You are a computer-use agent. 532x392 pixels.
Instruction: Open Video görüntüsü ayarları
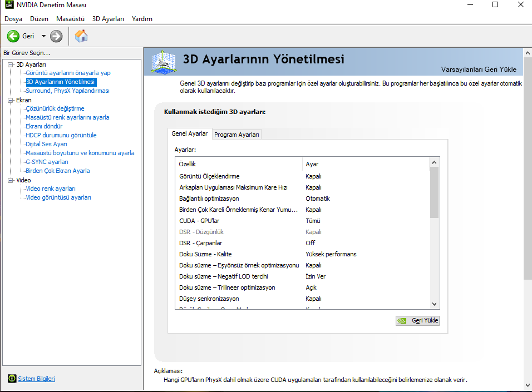coord(58,197)
